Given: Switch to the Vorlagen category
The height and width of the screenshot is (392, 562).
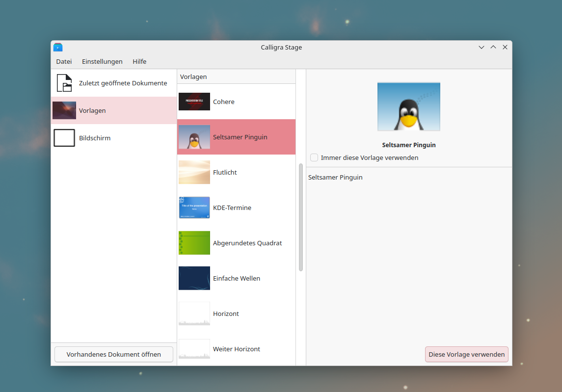Looking at the screenshot, I should click(114, 110).
